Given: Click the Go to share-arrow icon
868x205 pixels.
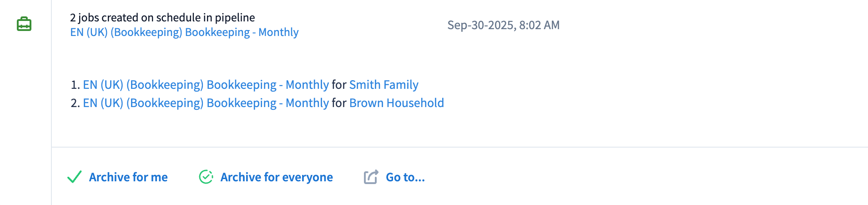Looking at the screenshot, I should pos(371,177).
